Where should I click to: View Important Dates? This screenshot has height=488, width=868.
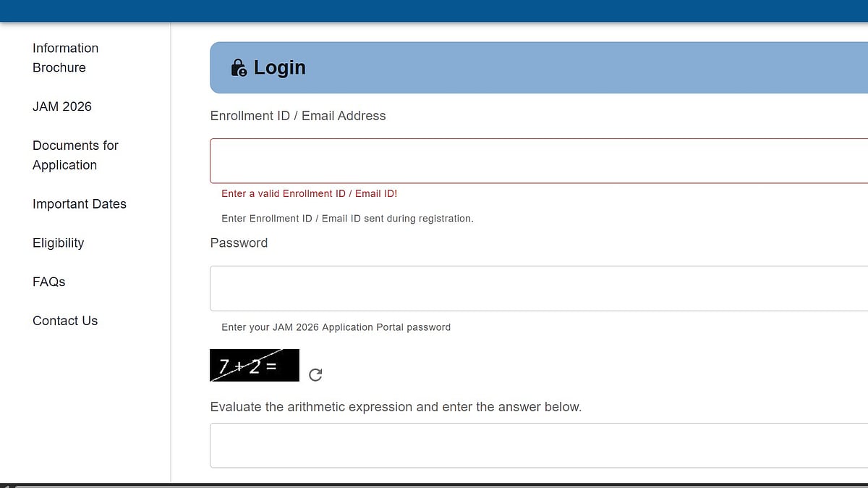tap(80, 204)
